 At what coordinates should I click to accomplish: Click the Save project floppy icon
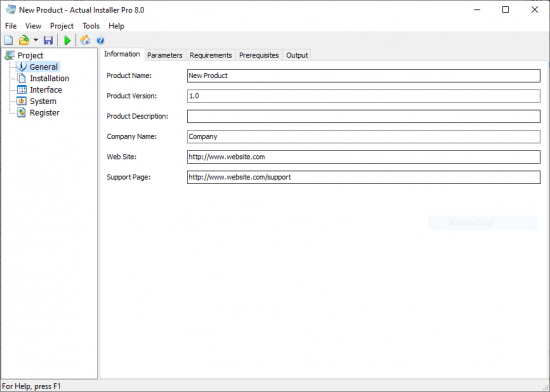(x=48, y=40)
